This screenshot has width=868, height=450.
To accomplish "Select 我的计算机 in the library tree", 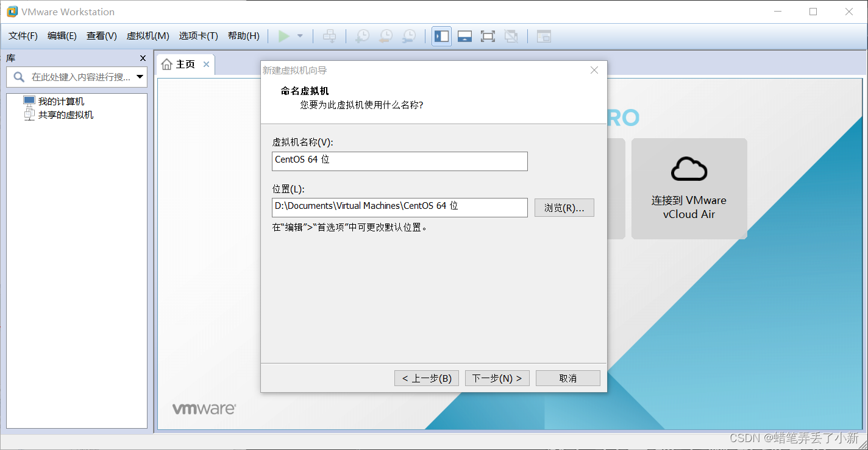I will [x=61, y=102].
